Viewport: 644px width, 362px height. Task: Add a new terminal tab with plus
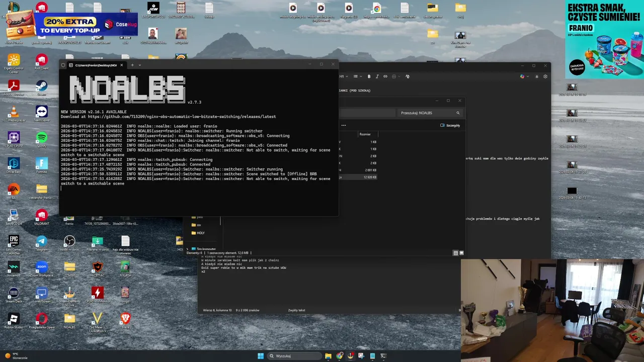pos(132,65)
